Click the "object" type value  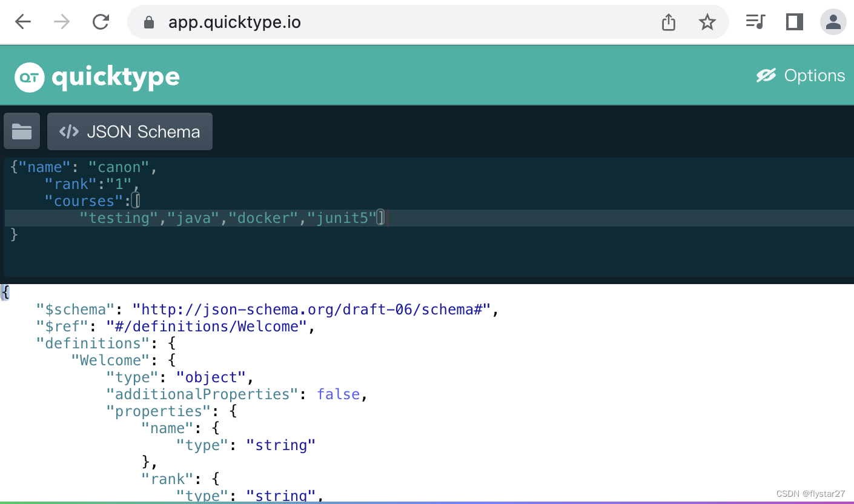pos(211,377)
